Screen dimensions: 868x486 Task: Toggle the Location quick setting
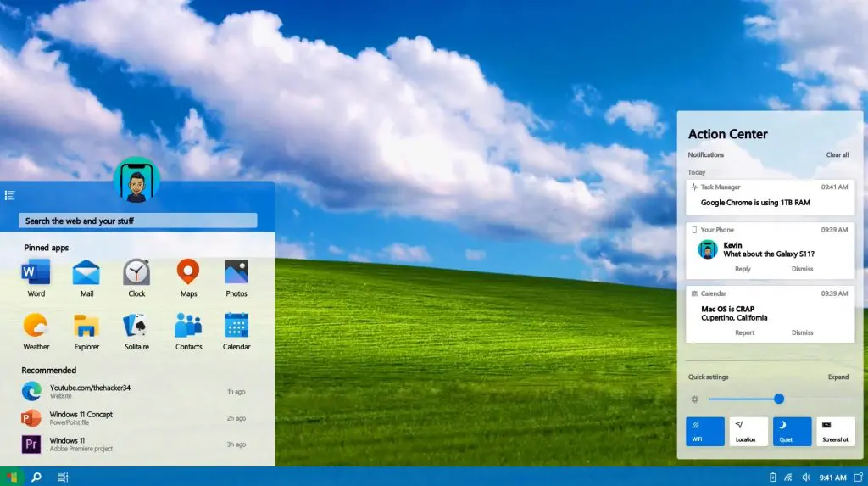tap(748, 431)
